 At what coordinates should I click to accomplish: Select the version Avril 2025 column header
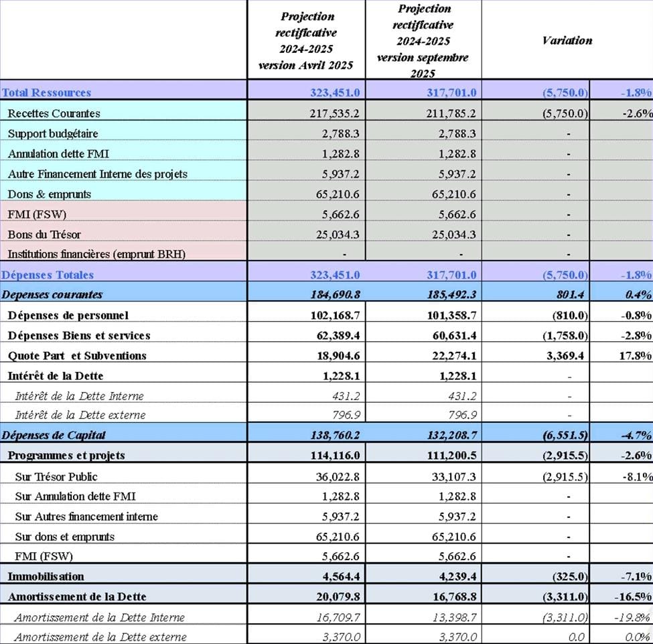coord(306,41)
